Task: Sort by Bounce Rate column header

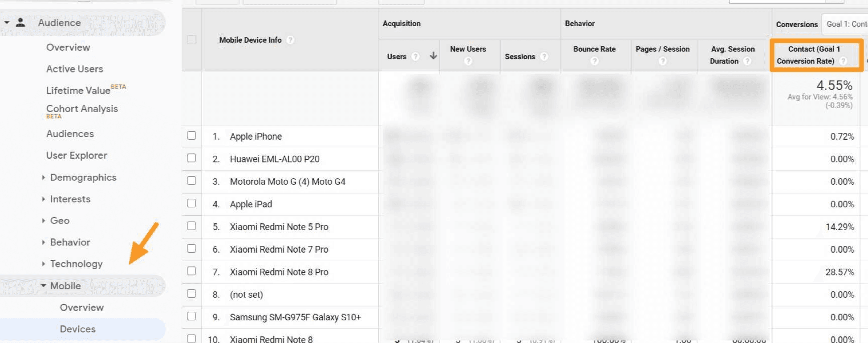Action: [594, 49]
